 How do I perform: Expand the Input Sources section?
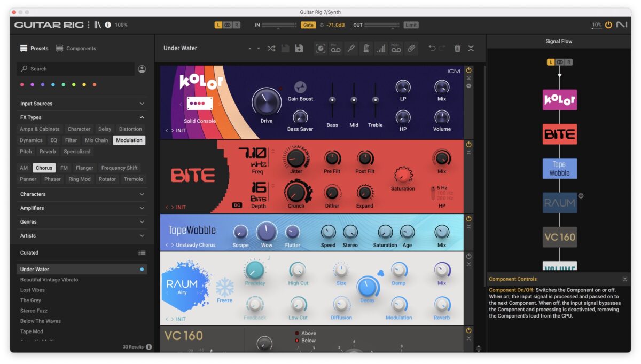point(82,104)
